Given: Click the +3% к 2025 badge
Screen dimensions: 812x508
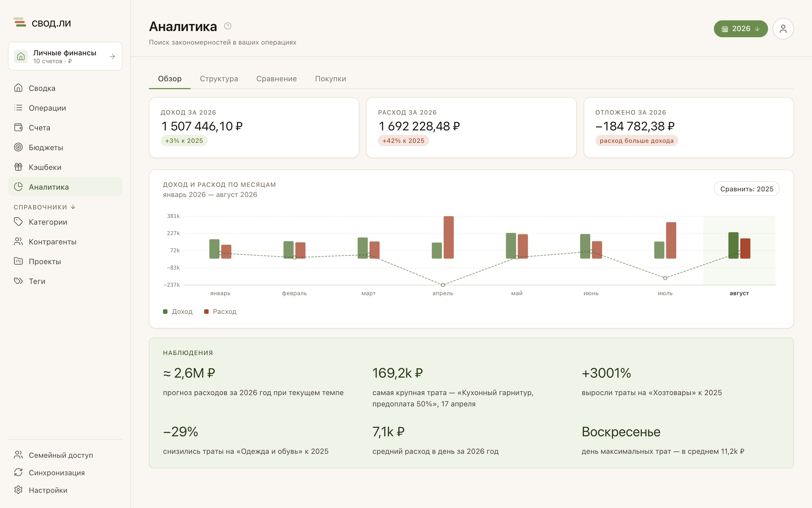Looking at the screenshot, I should (184, 141).
